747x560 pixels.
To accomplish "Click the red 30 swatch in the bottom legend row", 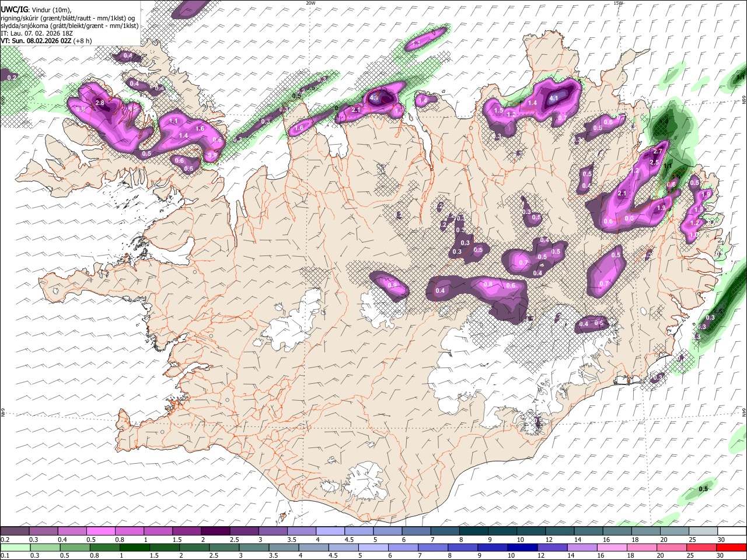I will tap(731, 547).
